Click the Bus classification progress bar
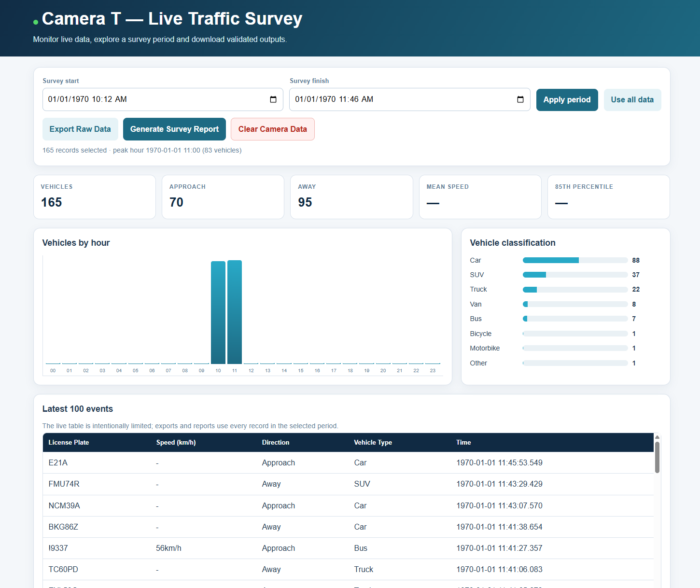700x588 pixels. pos(575,319)
